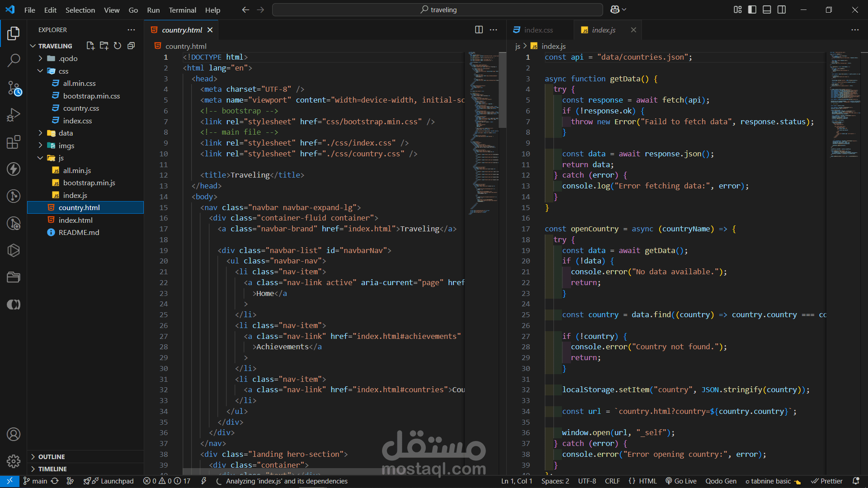Toggle the bottom panel visibility
Screen dimensions: 868x488
pos(767,9)
